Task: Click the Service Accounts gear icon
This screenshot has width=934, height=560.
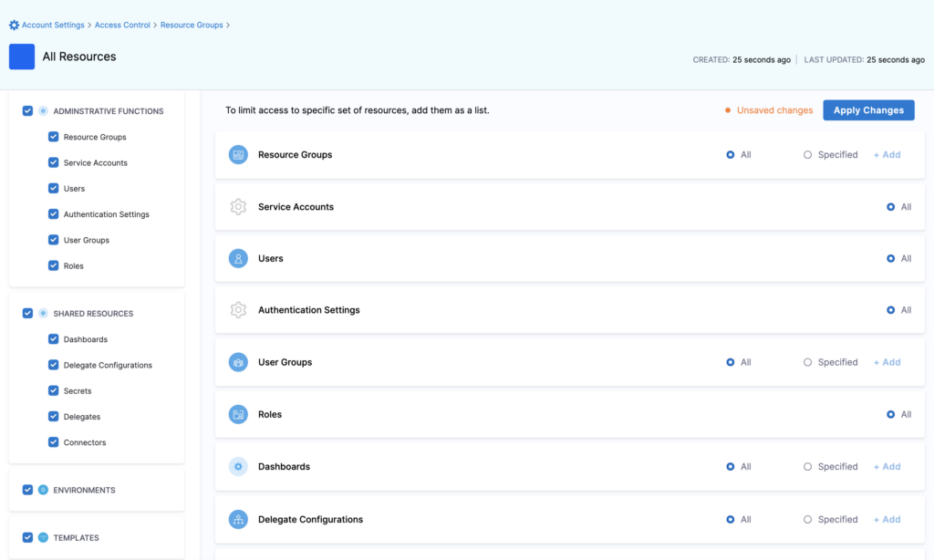Action: [x=238, y=206]
